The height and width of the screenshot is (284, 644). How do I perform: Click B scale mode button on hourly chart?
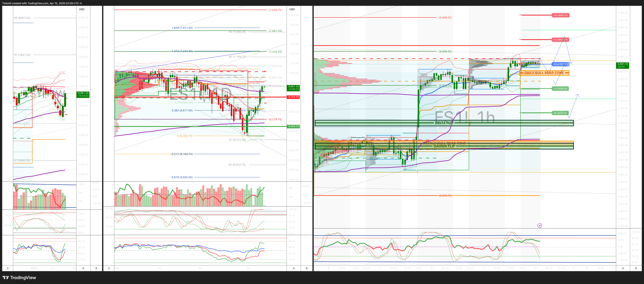[636, 268]
